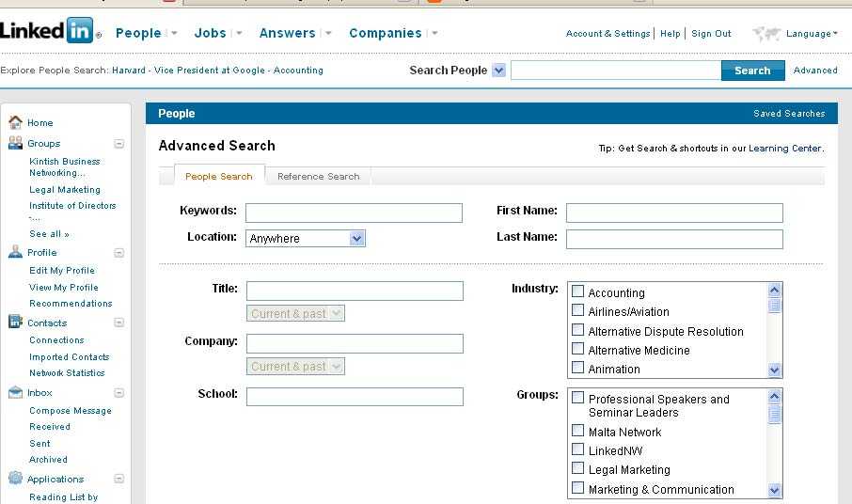Check Professional Speakers and Seminar Leaders group
Viewport: 852px width, 504px height.
point(577,398)
